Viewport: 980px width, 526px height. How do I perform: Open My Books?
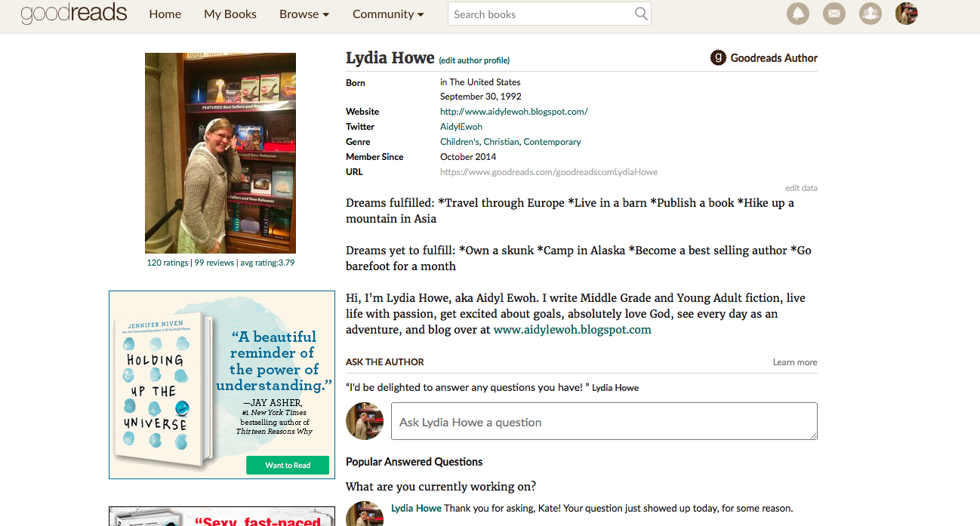click(x=230, y=14)
